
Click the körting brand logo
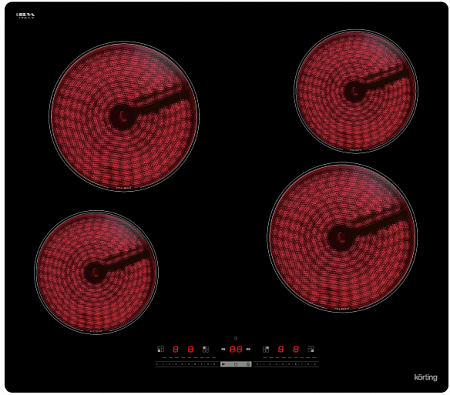point(426,377)
